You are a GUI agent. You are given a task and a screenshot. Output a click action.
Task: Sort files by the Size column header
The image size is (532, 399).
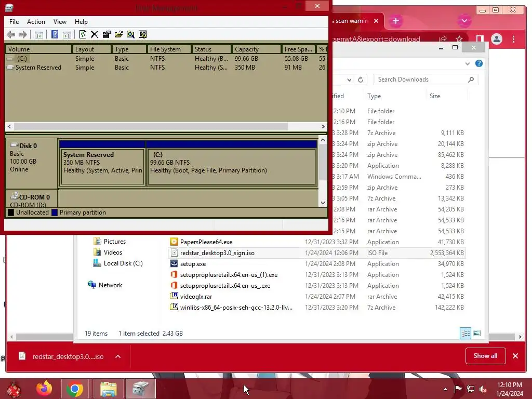pyautogui.click(x=446, y=96)
